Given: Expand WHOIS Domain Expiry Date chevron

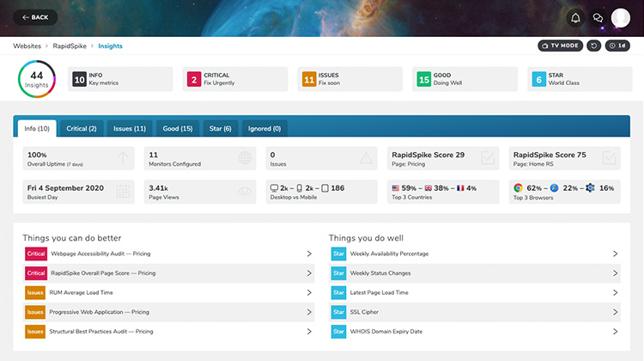Looking at the screenshot, I should (616, 332).
